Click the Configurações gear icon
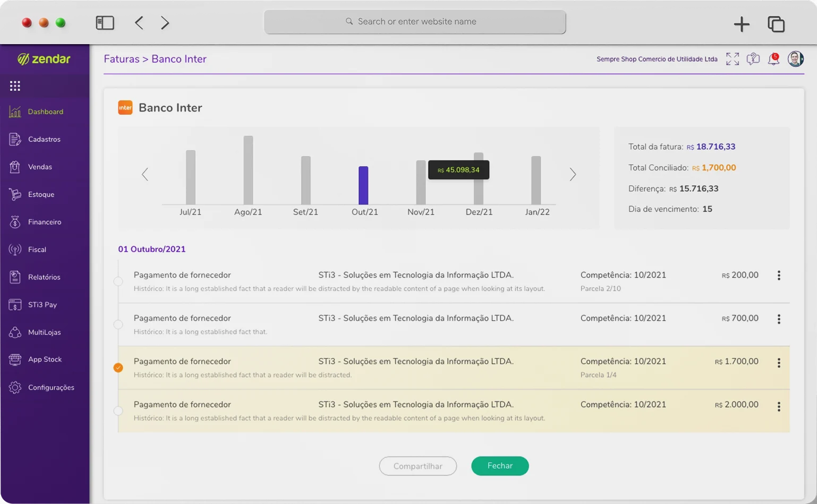This screenshot has height=504, width=817. click(x=15, y=387)
